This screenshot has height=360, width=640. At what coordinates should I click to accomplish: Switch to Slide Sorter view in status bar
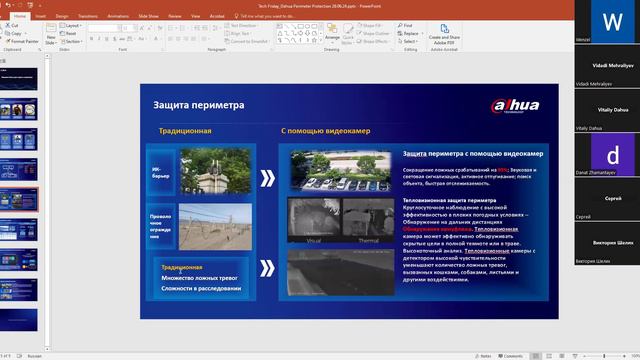click(x=549, y=356)
